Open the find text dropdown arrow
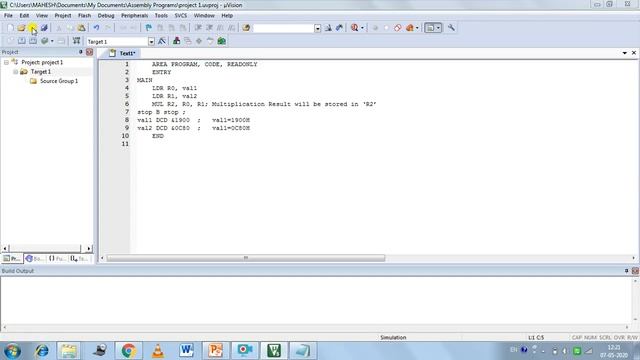The width and height of the screenshot is (640, 360). [x=318, y=28]
